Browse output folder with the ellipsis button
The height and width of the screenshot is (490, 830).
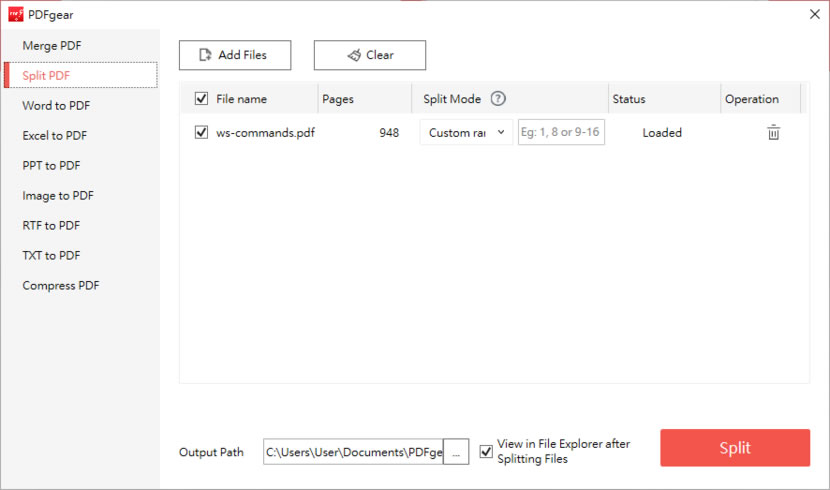pyautogui.click(x=456, y=452)
